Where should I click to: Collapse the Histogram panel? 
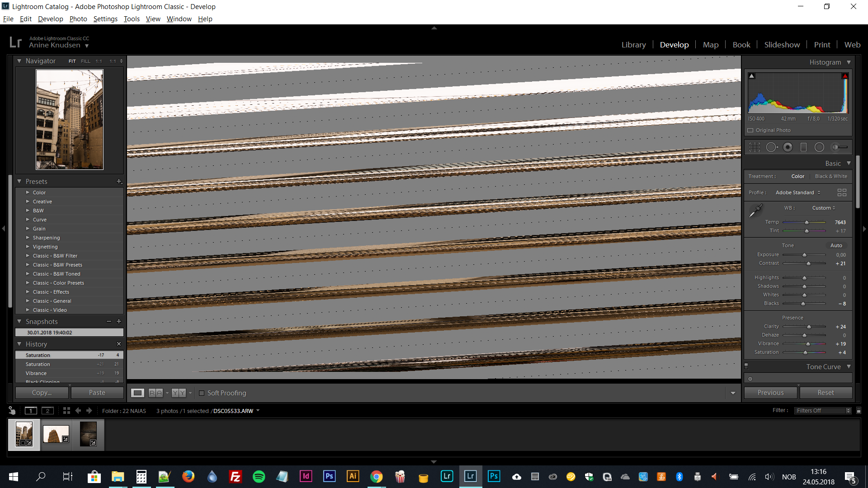click(x=849, y=62)
